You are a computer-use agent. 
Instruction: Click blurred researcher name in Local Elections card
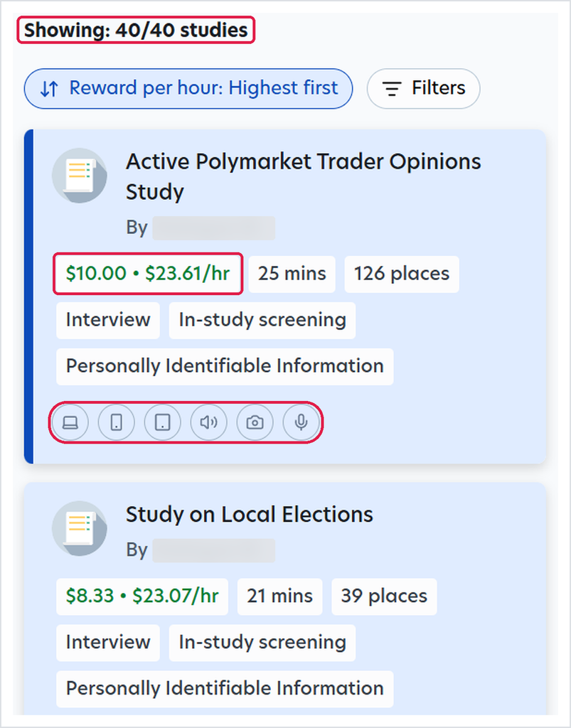coord(213,551)
